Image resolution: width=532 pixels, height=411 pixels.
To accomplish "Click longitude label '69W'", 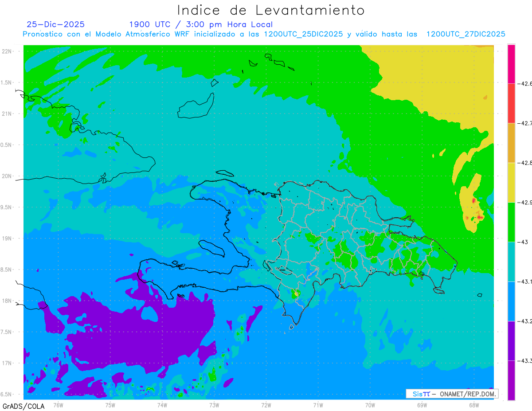I will click(x=422, y=405).
